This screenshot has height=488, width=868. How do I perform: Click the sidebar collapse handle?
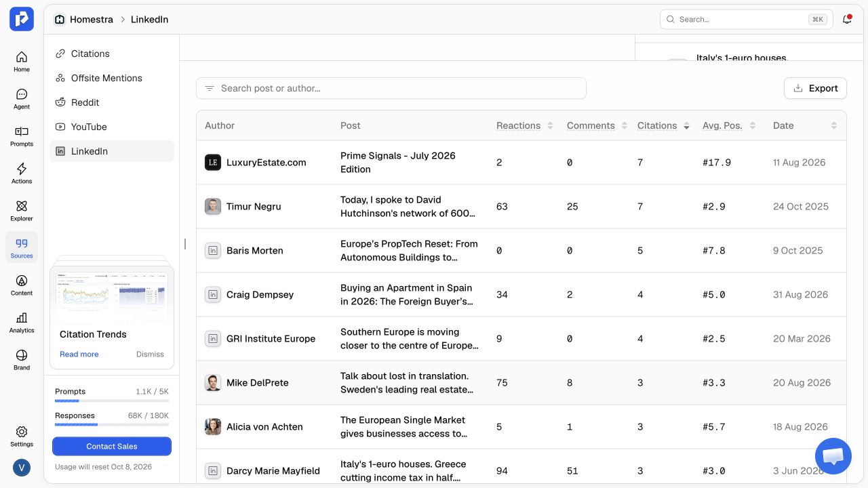pos(185,244)
